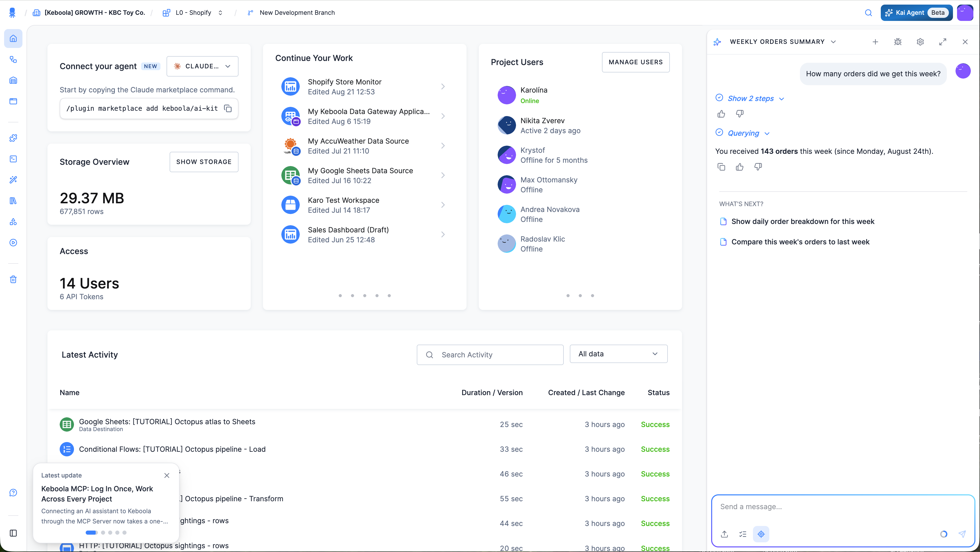
Task: Close the Kai chat panel
Action: click(965, 42)
